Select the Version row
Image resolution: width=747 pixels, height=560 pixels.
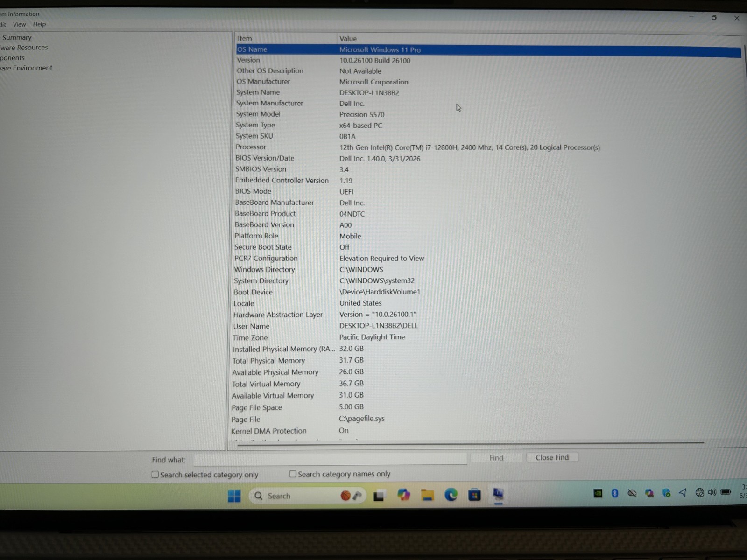click(488, 60)
